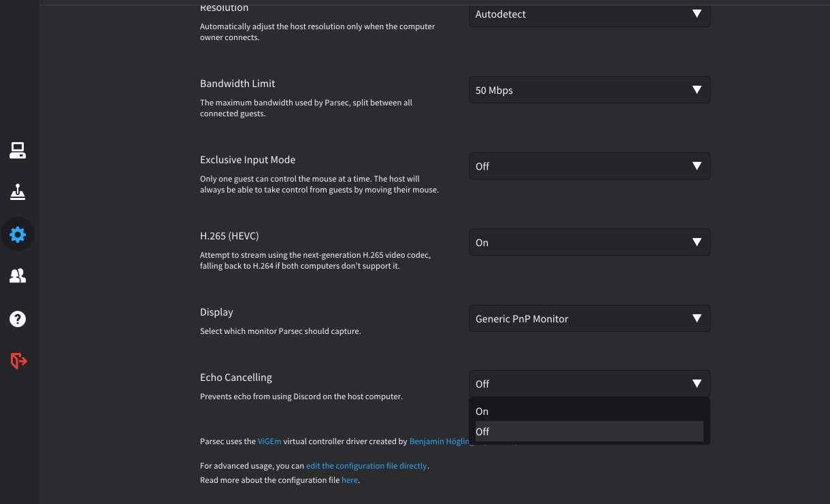The height and width of the screenshot is (504, 830).
Task: Click the Help question mark icon
Action: tap(18, 318)
